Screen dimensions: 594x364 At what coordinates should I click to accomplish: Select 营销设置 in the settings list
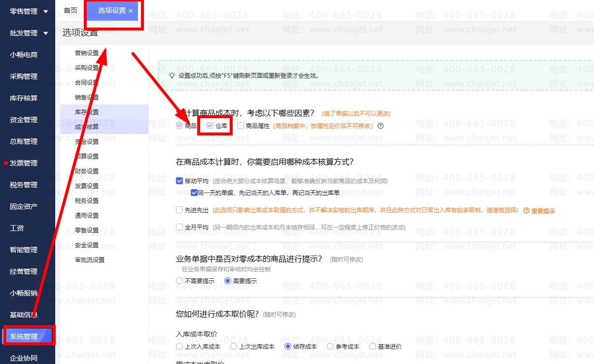click(x=87, y=53)
